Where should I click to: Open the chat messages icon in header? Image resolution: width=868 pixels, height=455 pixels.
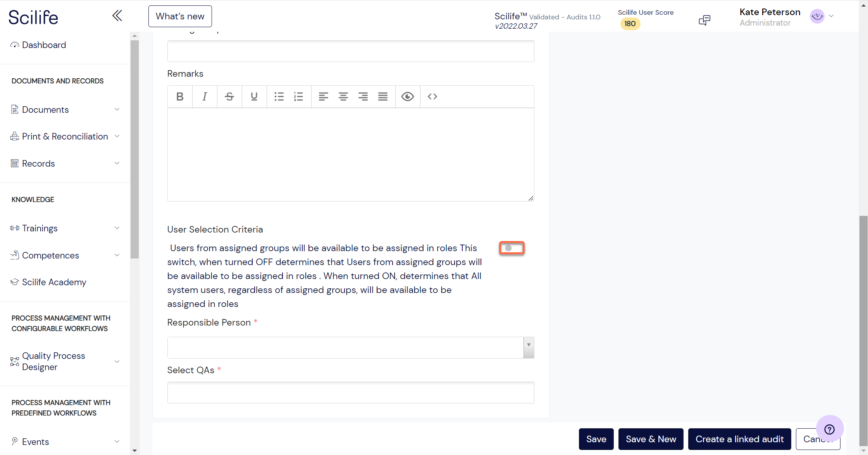coord(704,20)
